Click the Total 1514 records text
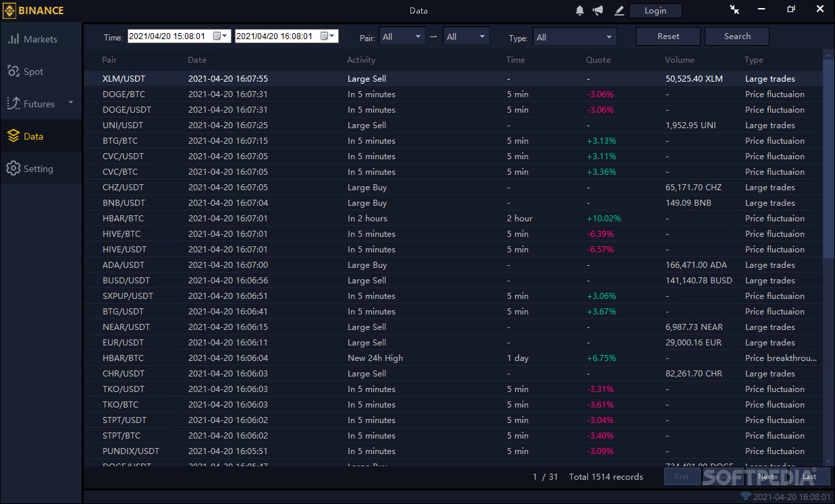Screen dimensions: 835x504 (606, 477)
